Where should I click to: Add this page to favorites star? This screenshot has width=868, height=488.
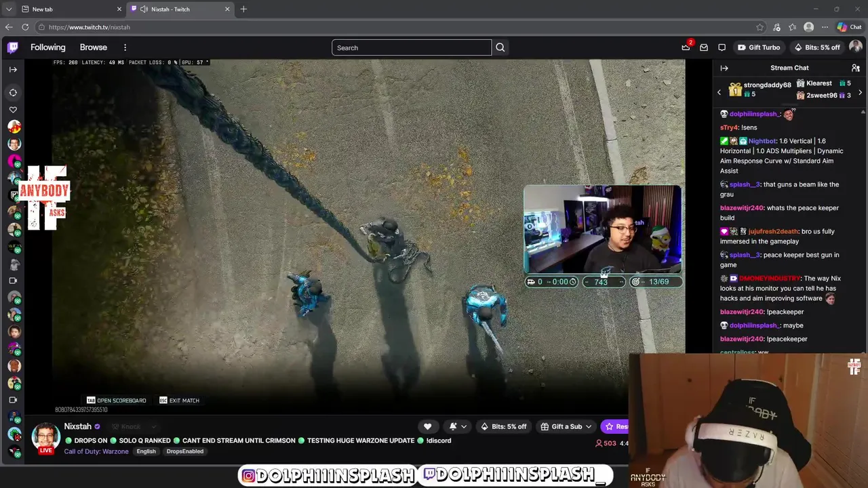tap(759, 27)
